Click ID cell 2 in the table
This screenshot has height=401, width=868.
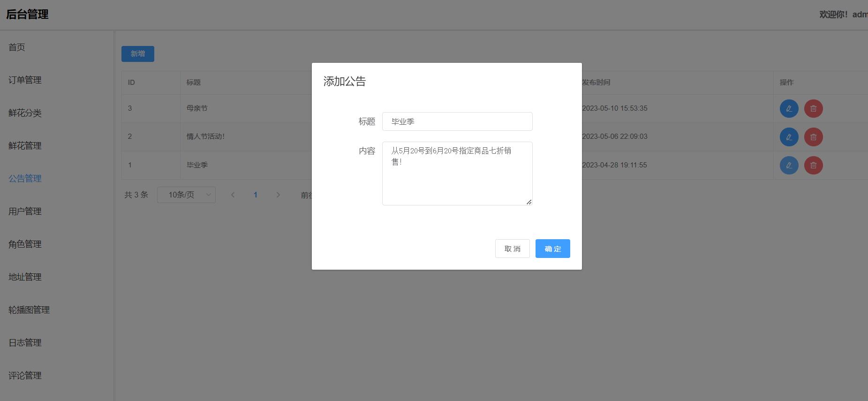130,136
